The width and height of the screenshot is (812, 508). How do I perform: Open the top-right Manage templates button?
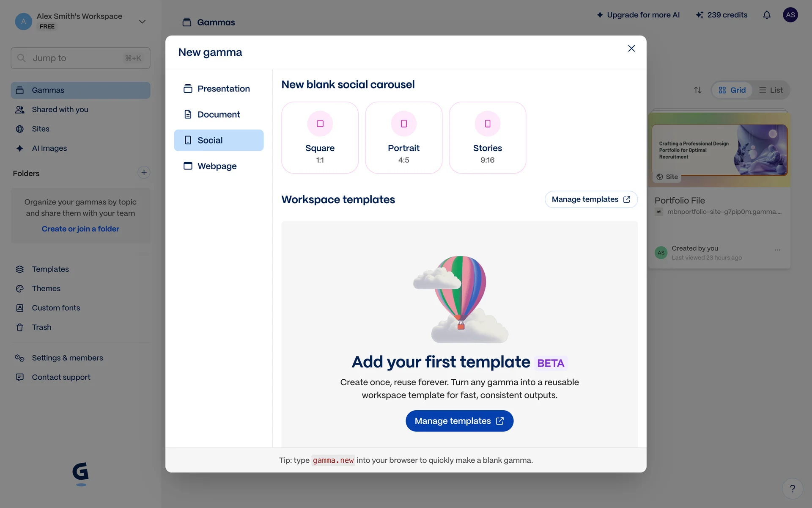pyautogui.click(x=591, y=199)
